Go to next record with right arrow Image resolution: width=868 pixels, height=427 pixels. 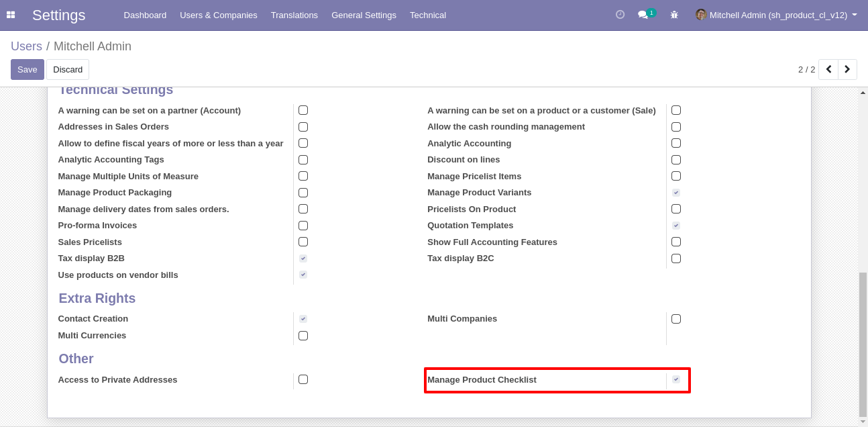click(x=847, y=69)
